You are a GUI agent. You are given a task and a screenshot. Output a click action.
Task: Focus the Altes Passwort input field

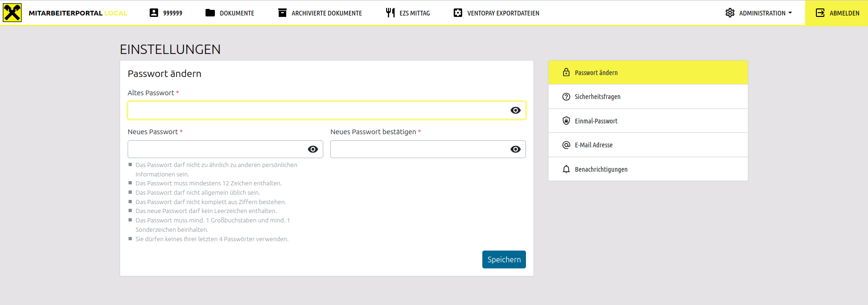pyautogui.click(x=317, y=110)
